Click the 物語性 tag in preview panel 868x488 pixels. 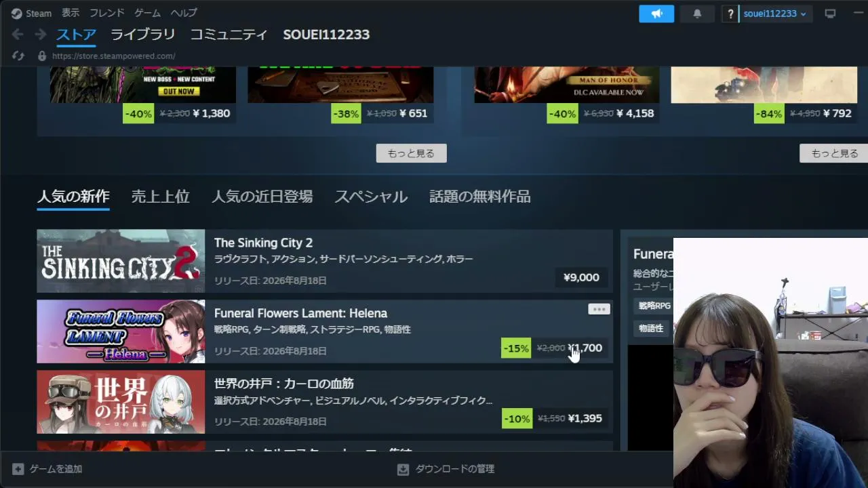point(651,328)
